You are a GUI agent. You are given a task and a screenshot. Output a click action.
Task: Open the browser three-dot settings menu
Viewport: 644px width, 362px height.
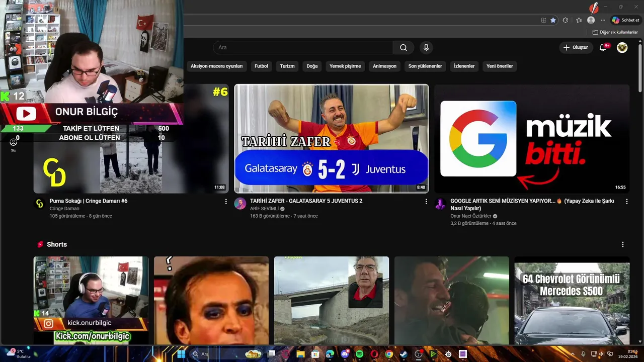(x=603, y=20)
